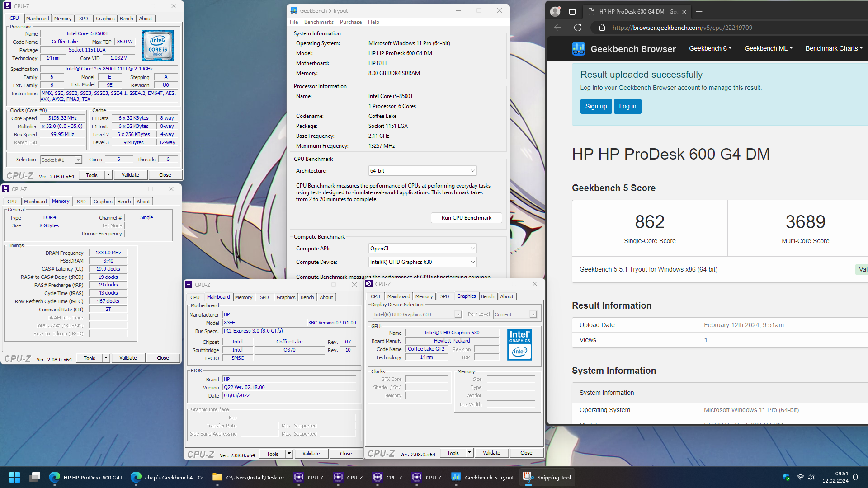Open the browser profile avatar icon

click(x=555, y=11)
